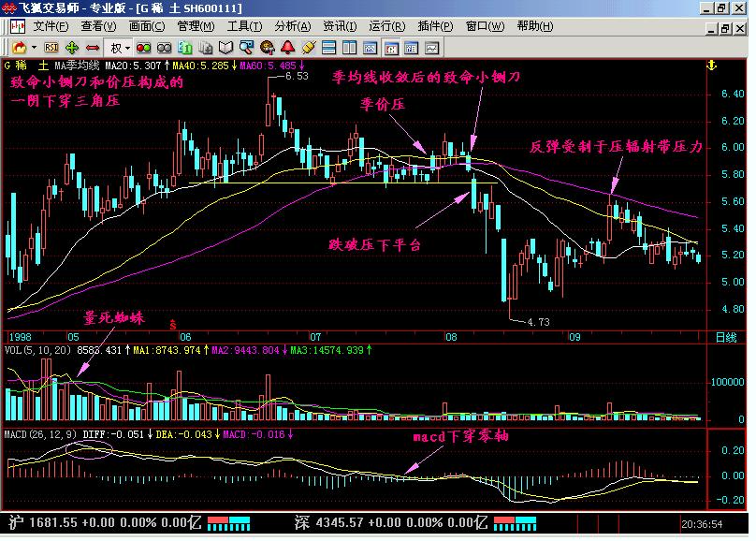The width and height of the screenshot is (756, 541).
Task: Click the gold anchor icon on chart corner
Action: click(712, 66)
